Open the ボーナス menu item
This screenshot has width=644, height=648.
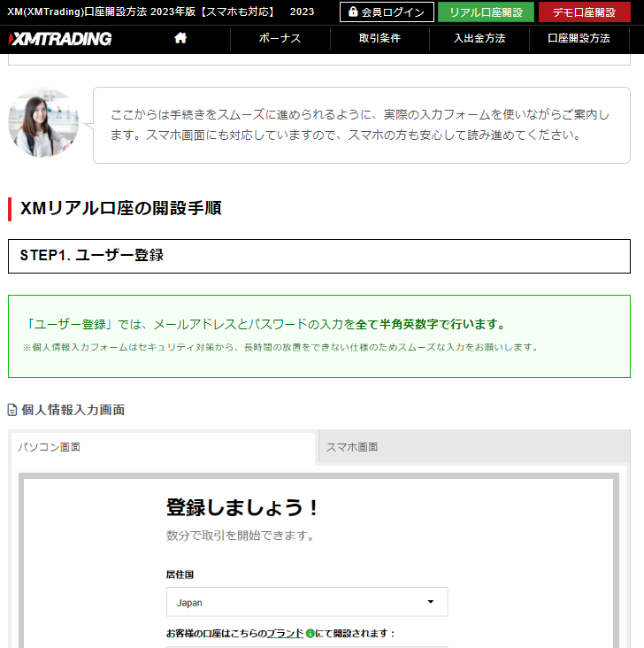tap(280, 38)
